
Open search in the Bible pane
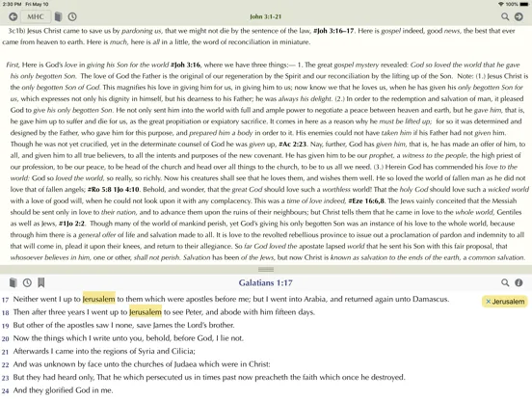[x=505, y=282]
